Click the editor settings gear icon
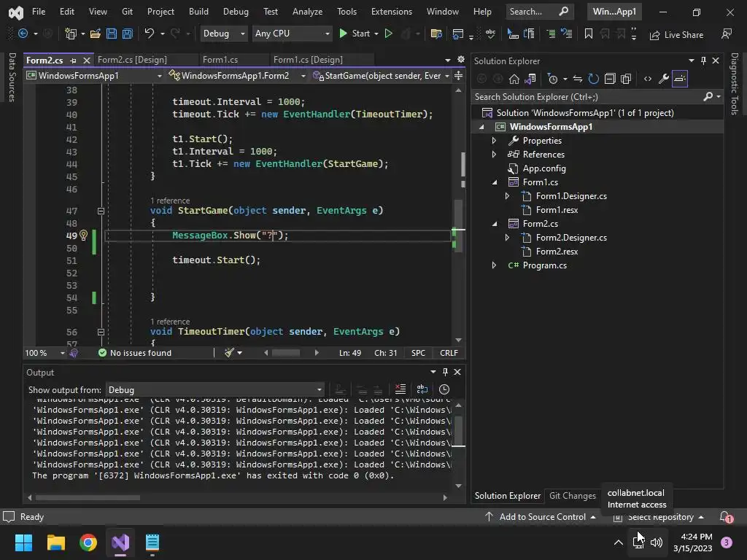 point(461,59)
